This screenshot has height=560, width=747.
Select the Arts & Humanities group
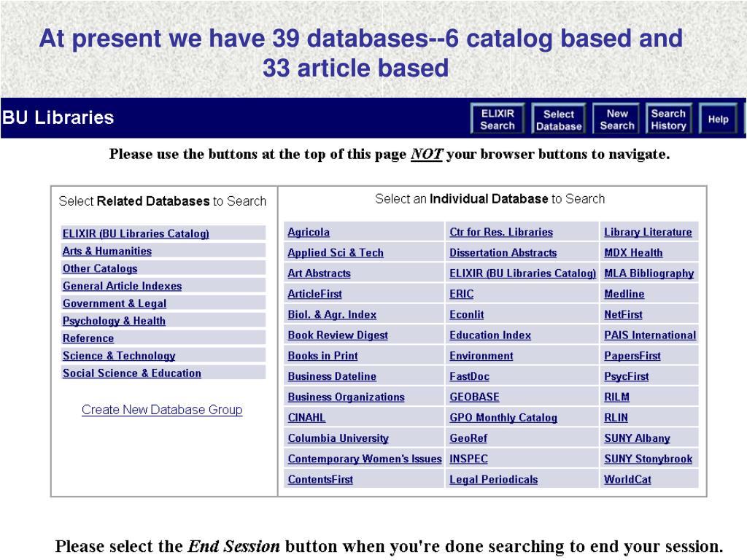tap(107, 251)
